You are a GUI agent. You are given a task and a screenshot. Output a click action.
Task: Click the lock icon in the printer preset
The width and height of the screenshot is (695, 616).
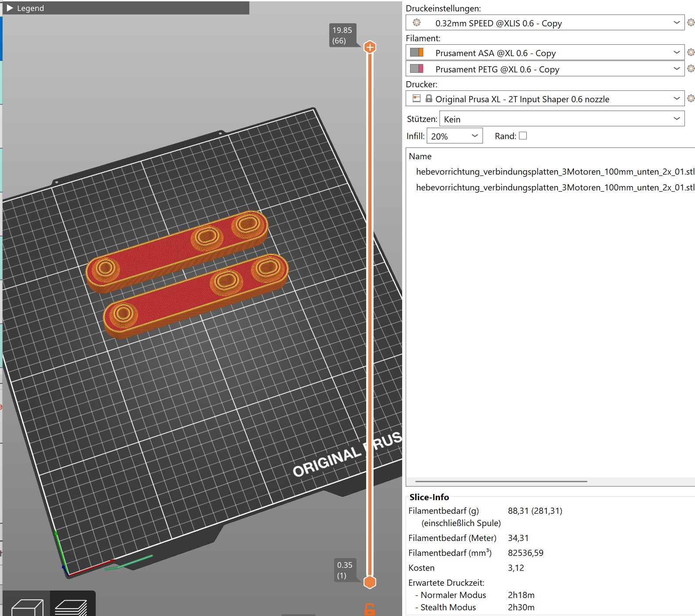(x=429, y=98)
